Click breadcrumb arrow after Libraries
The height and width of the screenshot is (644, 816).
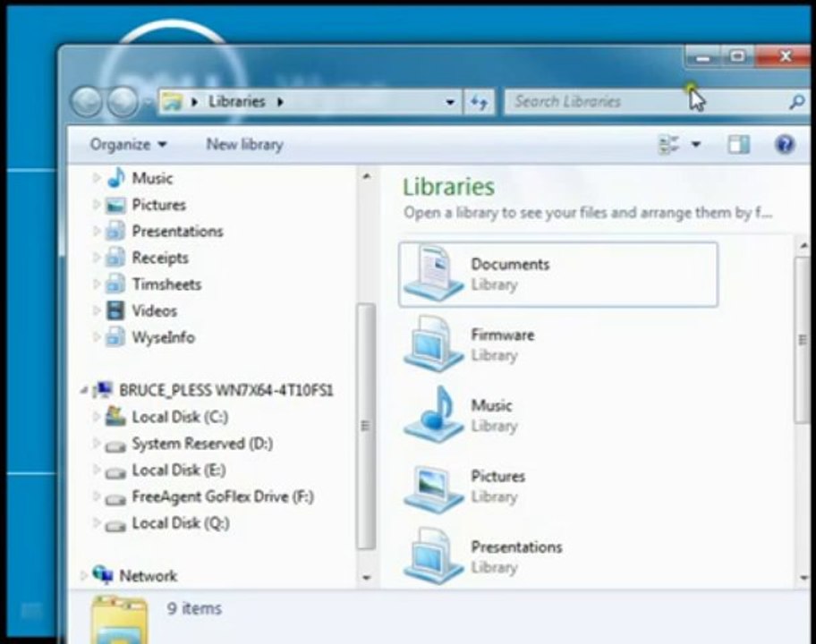coord(281,101)
